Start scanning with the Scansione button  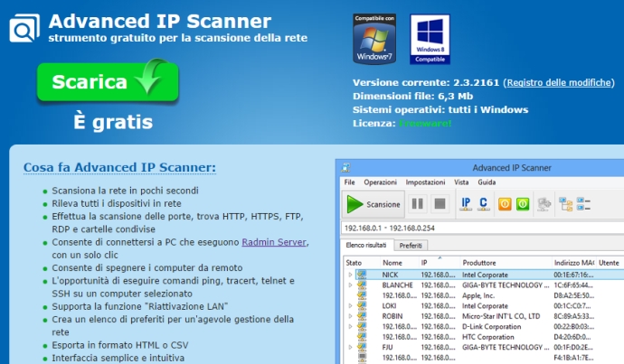tap(373, 204)
